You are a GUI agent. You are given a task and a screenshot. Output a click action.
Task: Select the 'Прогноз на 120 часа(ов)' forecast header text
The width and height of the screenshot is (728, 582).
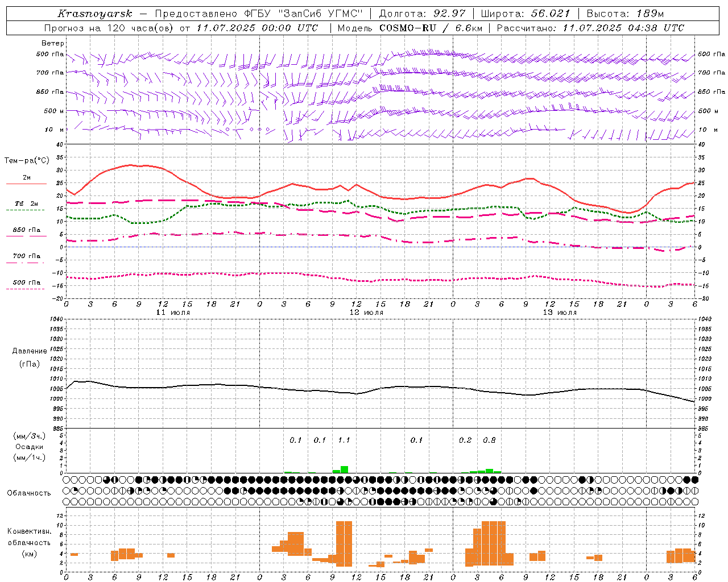(x=110, y=28)
